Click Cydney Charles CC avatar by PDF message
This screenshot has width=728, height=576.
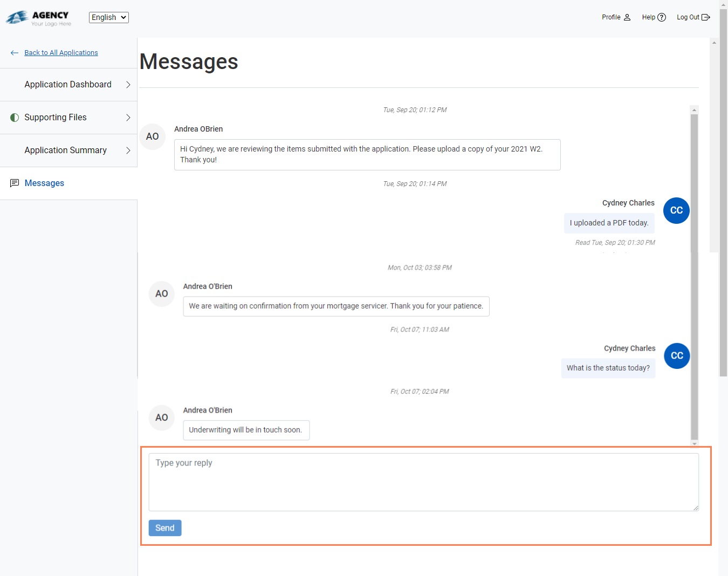(x=676, y=210)
